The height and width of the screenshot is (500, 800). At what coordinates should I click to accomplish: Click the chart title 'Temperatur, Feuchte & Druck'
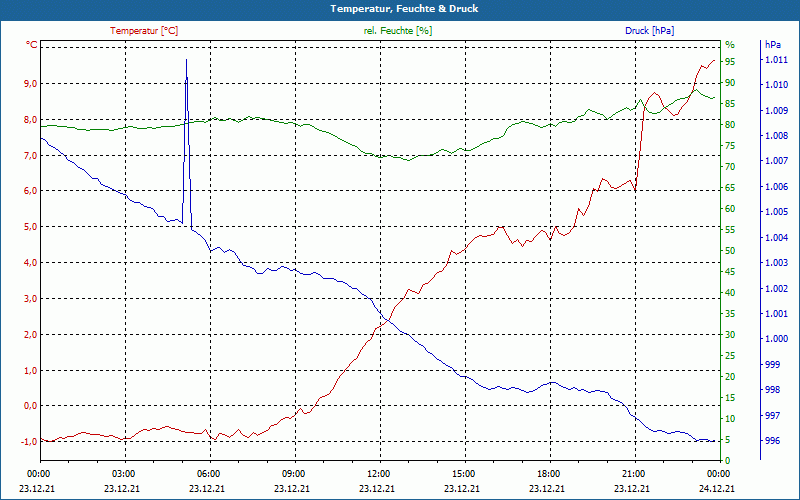pyautogui.click(x=404, y=9)
